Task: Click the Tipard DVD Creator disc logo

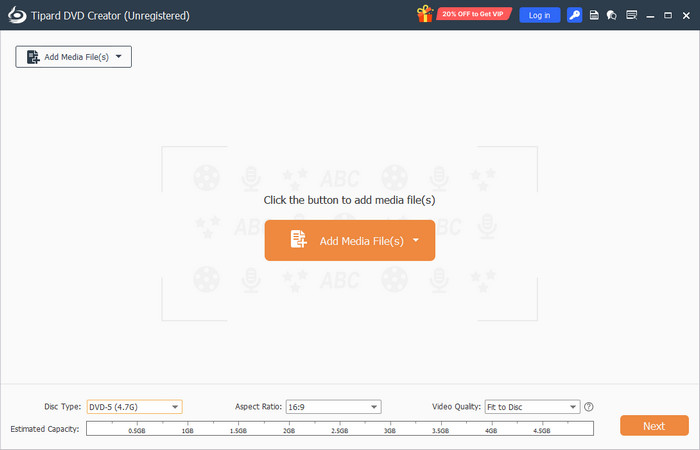Action: (14, 15)
